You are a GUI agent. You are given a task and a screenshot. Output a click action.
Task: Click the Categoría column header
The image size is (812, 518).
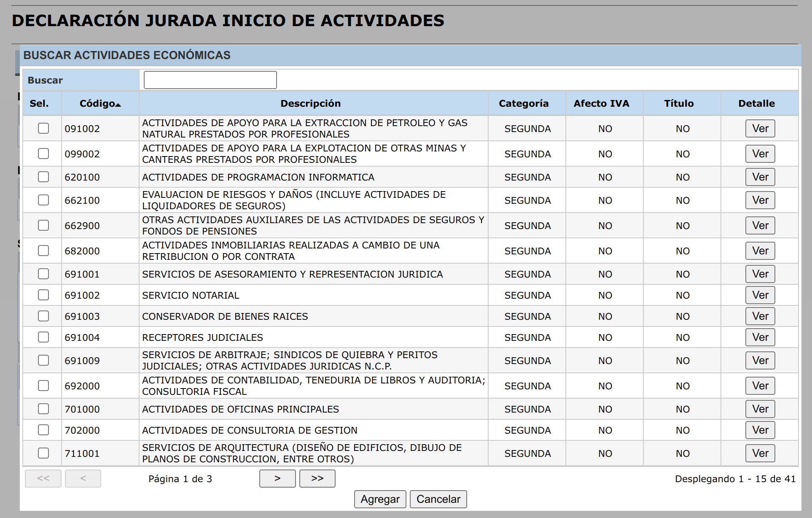pos(523,103)
